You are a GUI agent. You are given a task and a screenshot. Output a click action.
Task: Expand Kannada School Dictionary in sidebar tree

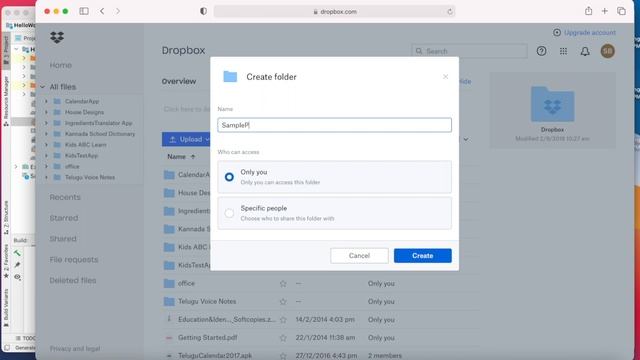46,134
